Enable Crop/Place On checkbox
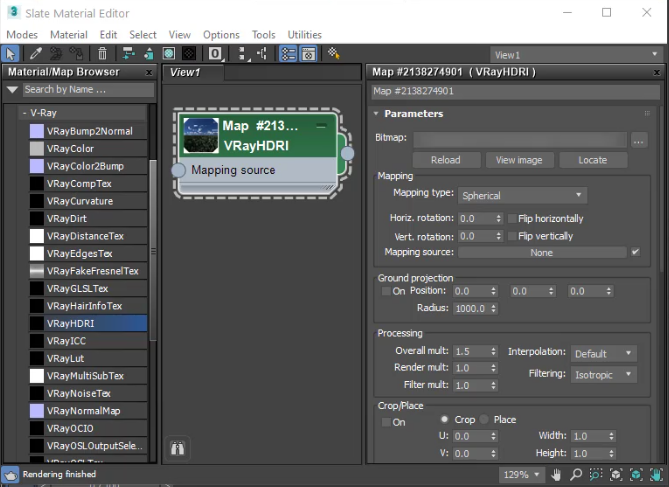669x487 pixels. click(386, 422)
